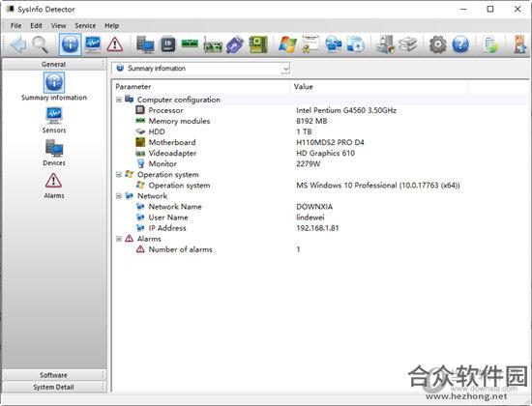Select the Processor row
The height and width of the screenshot is (406, 532).
(x=321, y=110)
